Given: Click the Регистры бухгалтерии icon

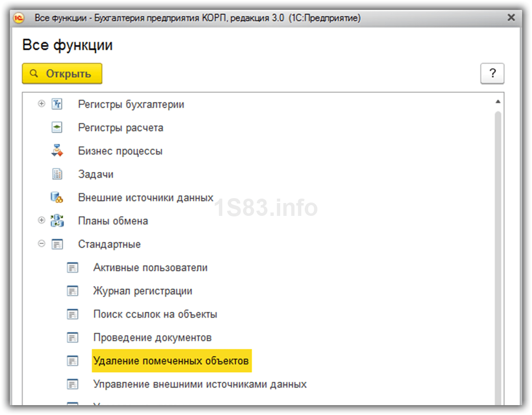Looking at the screenshot, I should [57, 104].
